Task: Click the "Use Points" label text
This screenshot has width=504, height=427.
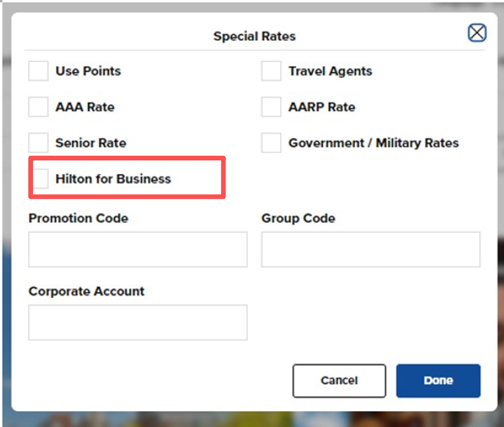Action: pos(88,71)
